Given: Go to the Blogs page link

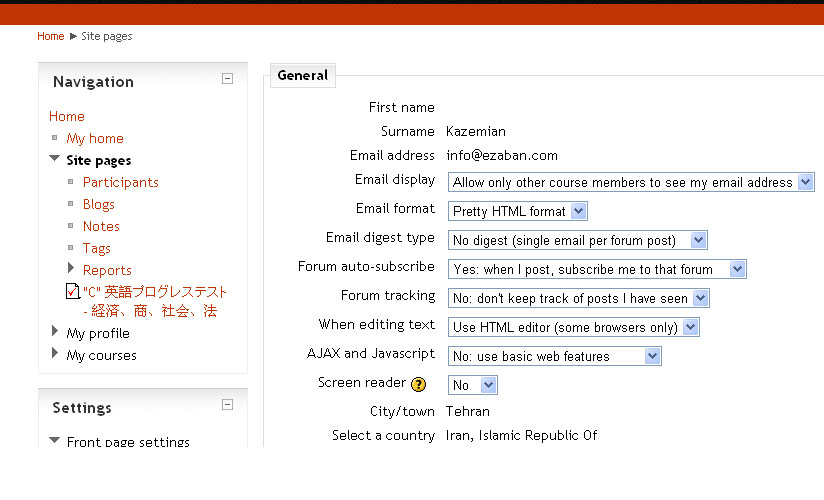Looking at the screenshot, I should pyautogui.click(x=99, y=204).
